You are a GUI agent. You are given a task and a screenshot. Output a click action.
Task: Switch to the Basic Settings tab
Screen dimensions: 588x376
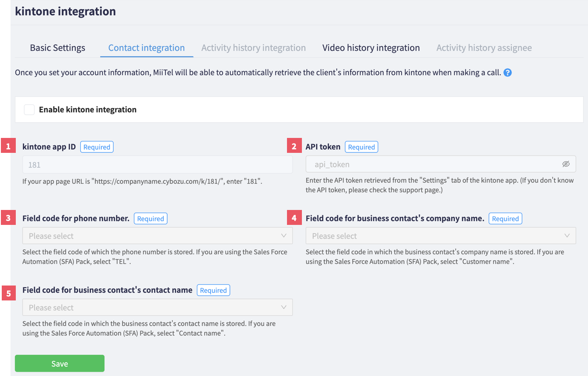tap(57, 48)
